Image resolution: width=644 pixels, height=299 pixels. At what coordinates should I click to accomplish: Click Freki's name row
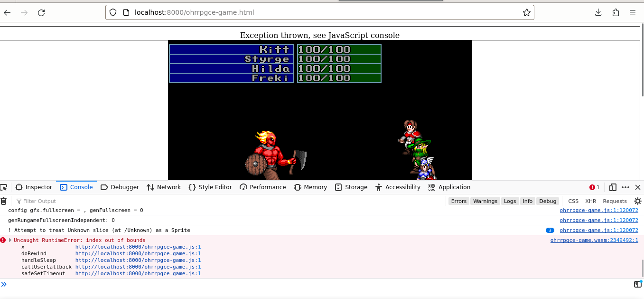pos(232,78)
